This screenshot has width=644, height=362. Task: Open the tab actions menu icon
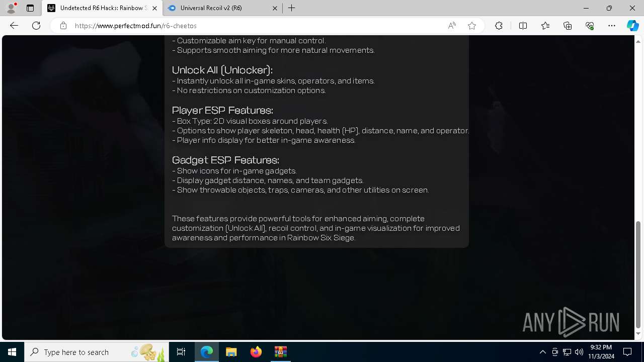coord(30,8)
